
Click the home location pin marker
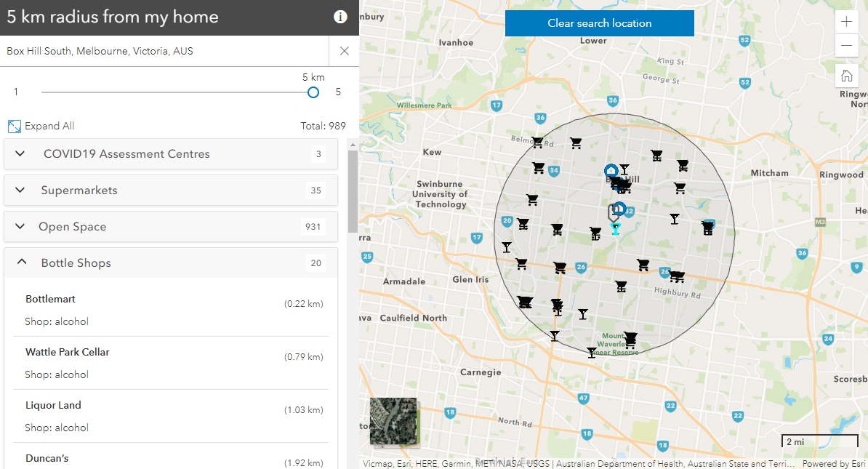pos(614,212)
